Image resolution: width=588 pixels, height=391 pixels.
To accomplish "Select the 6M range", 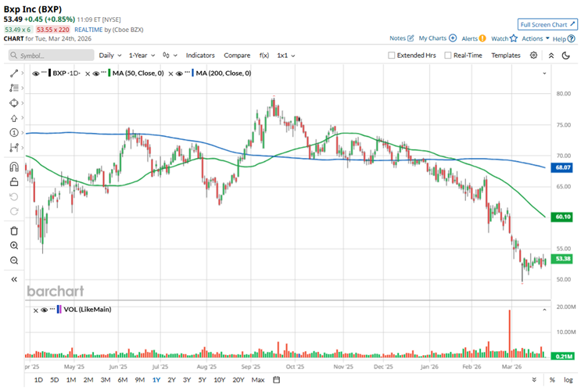I will [x=123, y=380].
